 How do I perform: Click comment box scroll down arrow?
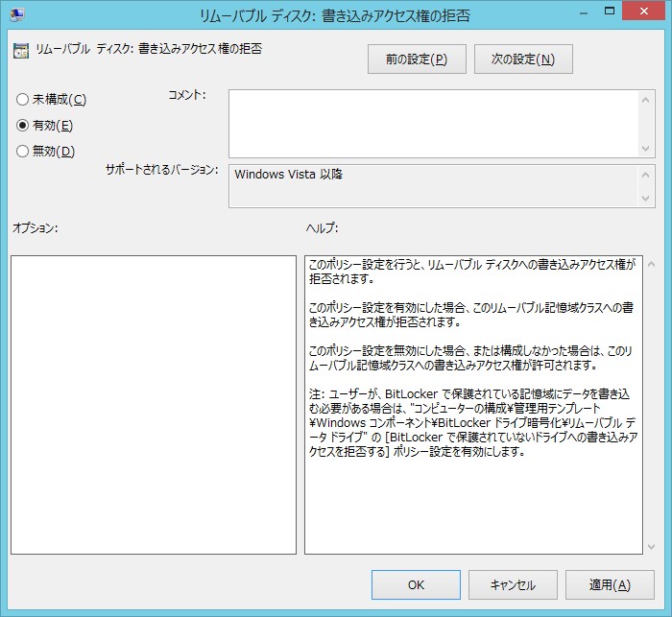tap(646, 149)
